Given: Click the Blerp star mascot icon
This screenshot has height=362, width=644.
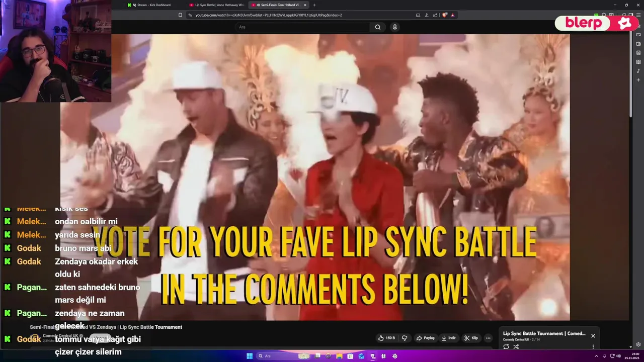Looking at the screenshot, I should coord(624,23).
